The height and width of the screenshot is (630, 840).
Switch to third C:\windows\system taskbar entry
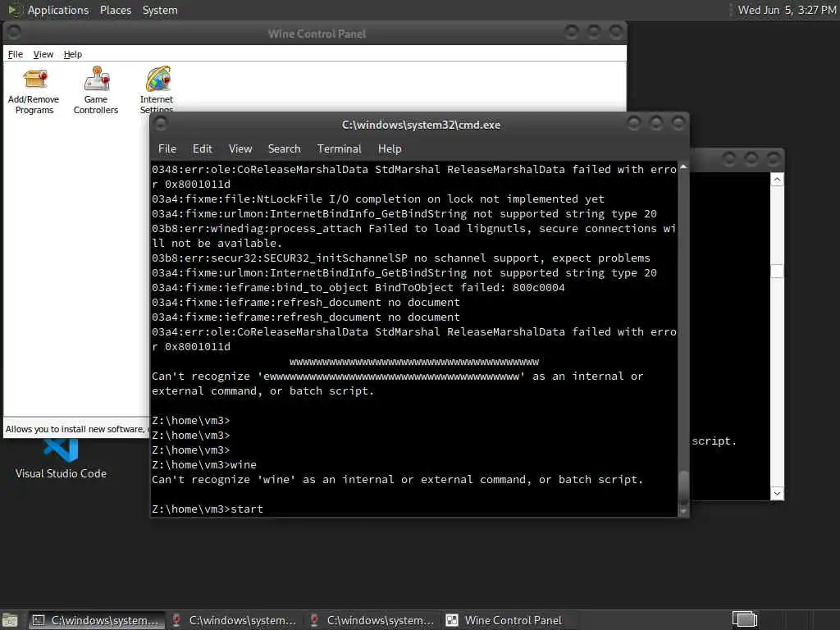(x=372, y=620)
